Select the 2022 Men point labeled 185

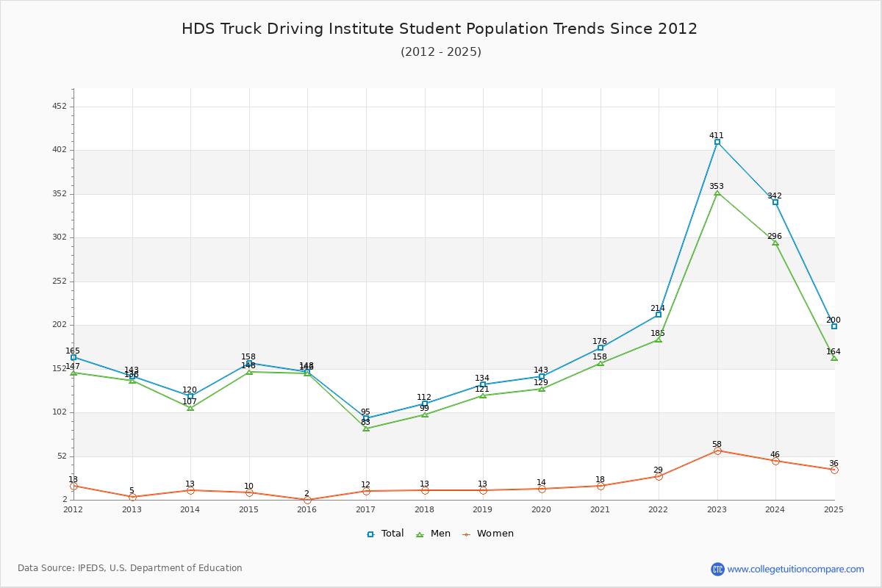pos(659,340)
